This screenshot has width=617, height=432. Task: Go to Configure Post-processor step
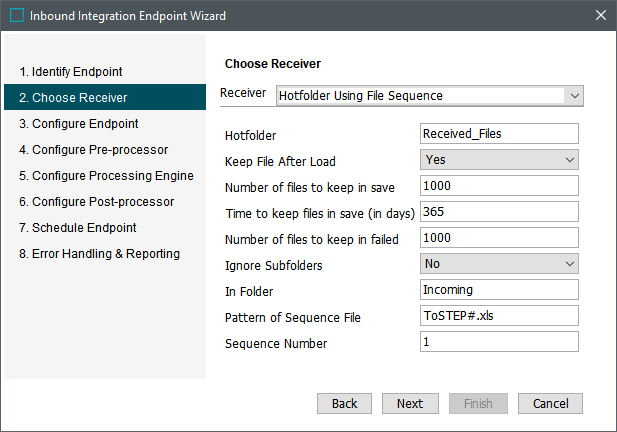pyautogui.click(x=96, y=202)
